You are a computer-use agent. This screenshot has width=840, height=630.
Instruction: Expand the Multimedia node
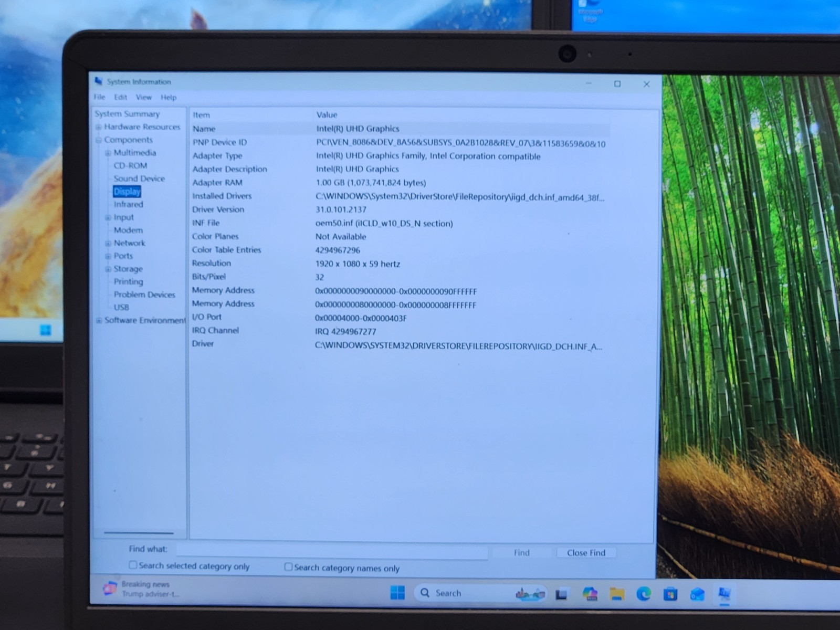108,153
